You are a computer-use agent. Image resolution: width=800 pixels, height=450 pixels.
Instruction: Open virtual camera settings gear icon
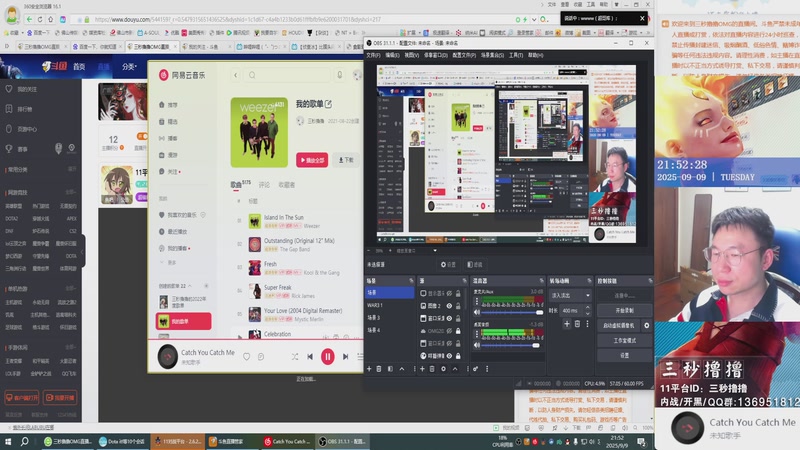click(646, 325)
